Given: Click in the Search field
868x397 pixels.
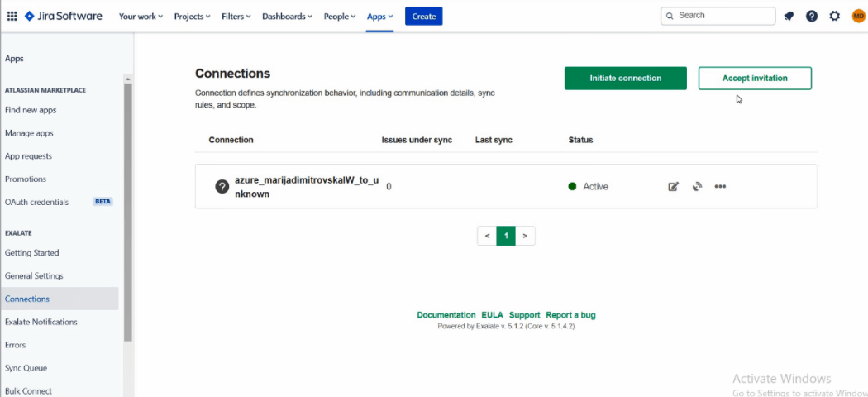Looking at the screenshot, I should 718,16.
